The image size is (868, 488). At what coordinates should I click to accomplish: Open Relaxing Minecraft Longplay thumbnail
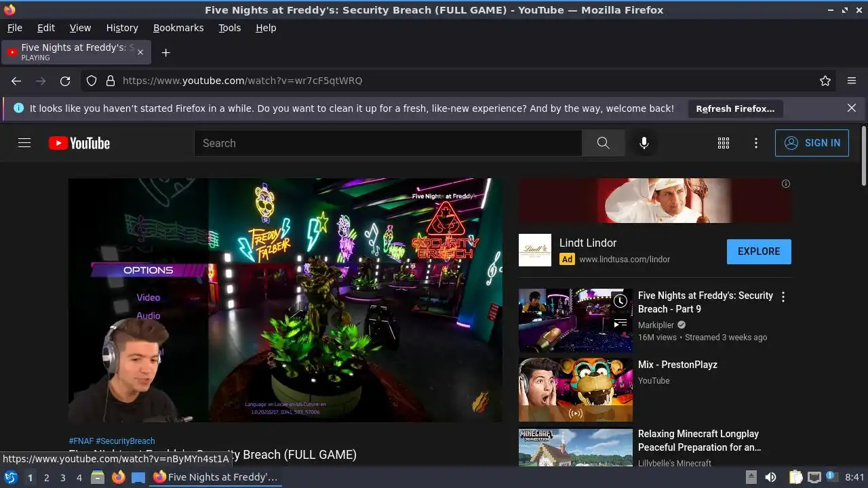576,447
